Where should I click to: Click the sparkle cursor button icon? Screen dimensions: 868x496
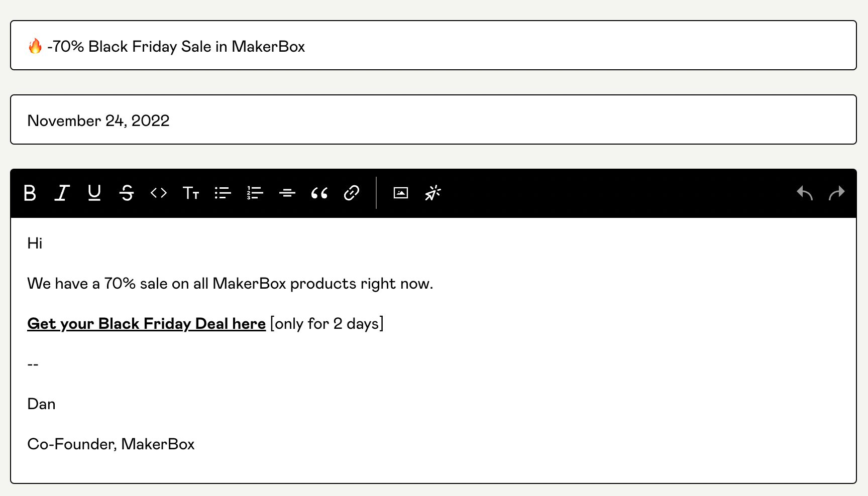(x=433, y=193)
